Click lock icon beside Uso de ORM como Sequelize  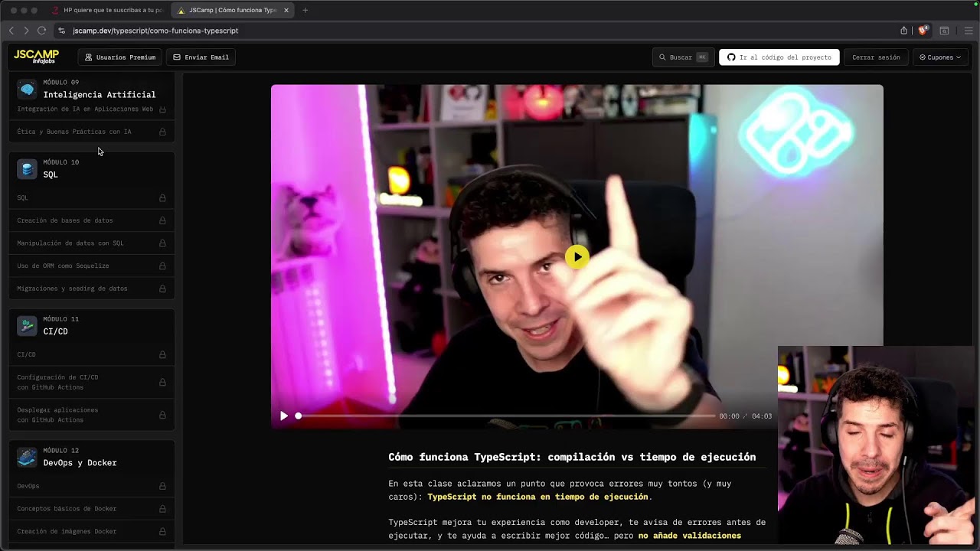click(162, 266)
